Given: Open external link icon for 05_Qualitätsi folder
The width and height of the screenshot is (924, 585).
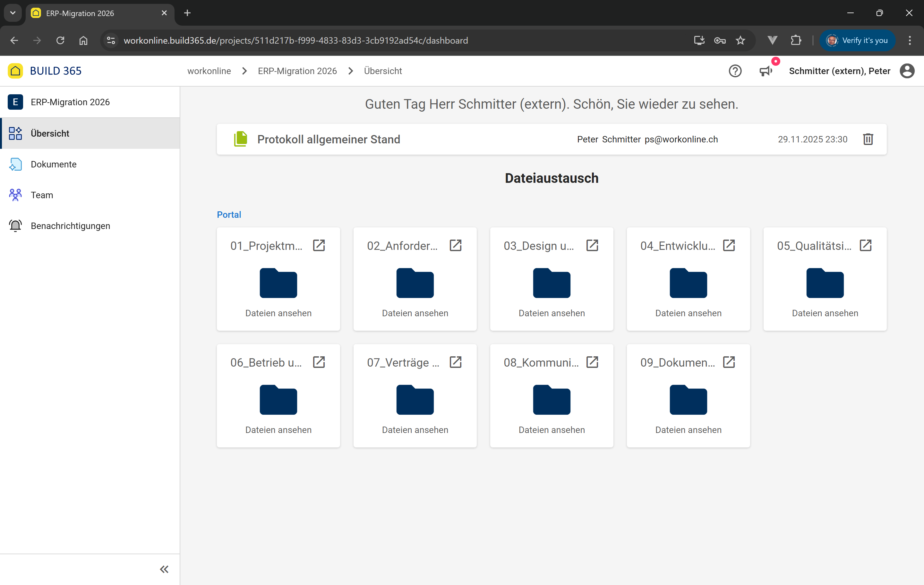Looking at the screenshot, I should point(865,245).
